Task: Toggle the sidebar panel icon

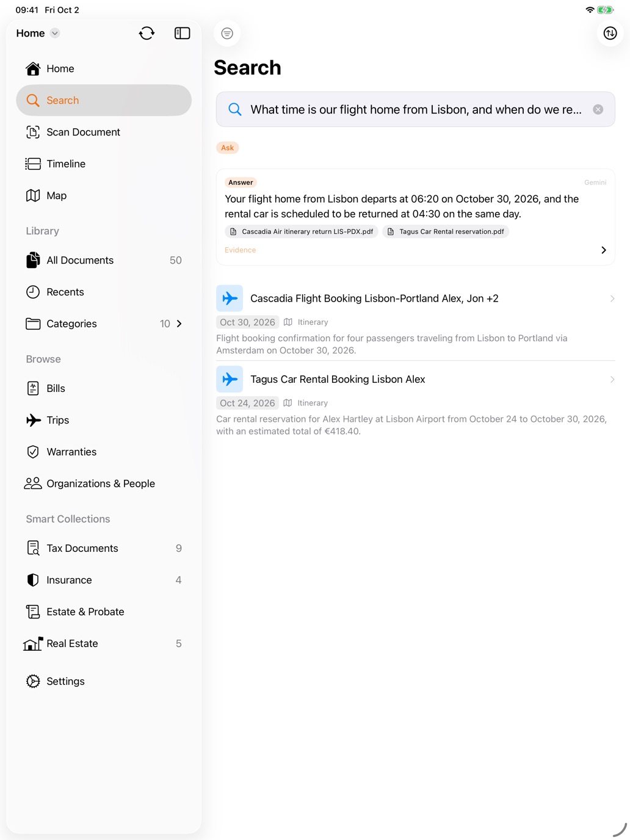Action: tap(182, 33)
